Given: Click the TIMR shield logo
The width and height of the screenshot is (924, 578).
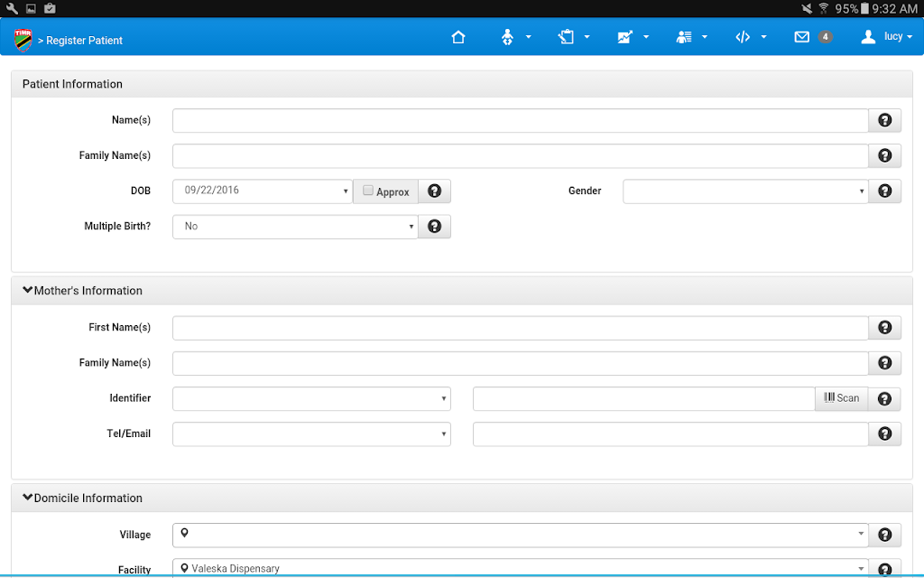Looking at the screenshot, I should (23, 40).
